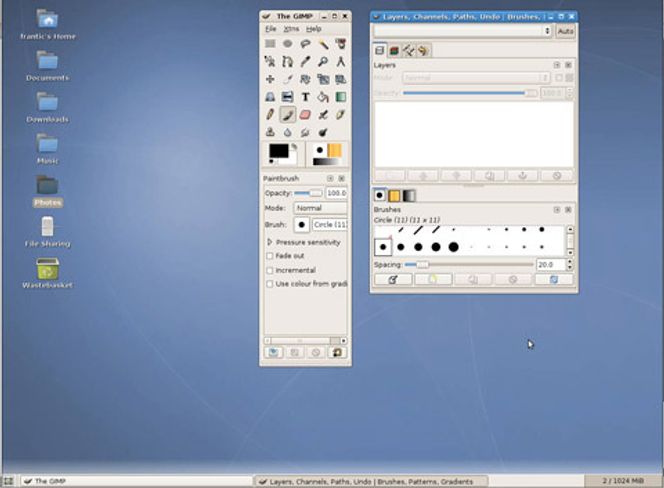The height and width of the screenshot is (488, 664).
Task: Switch to the Gradients tab
Action: point(409,196)
